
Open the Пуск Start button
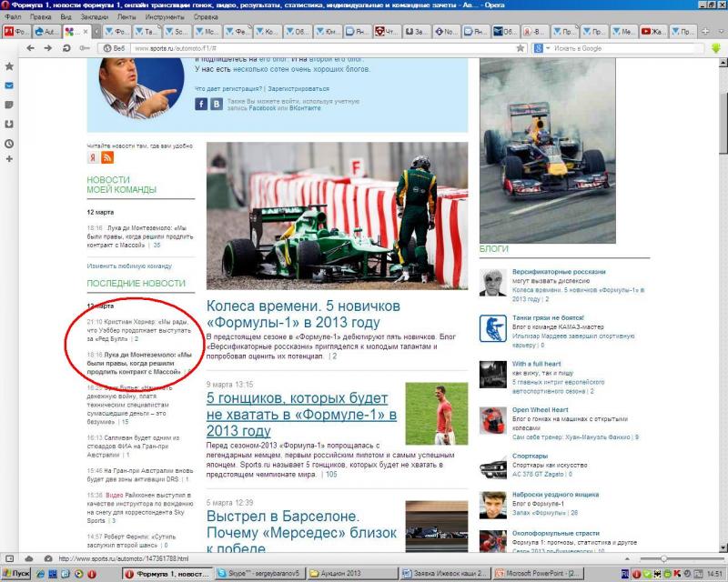pyautogui.click(x=16, y=574)
